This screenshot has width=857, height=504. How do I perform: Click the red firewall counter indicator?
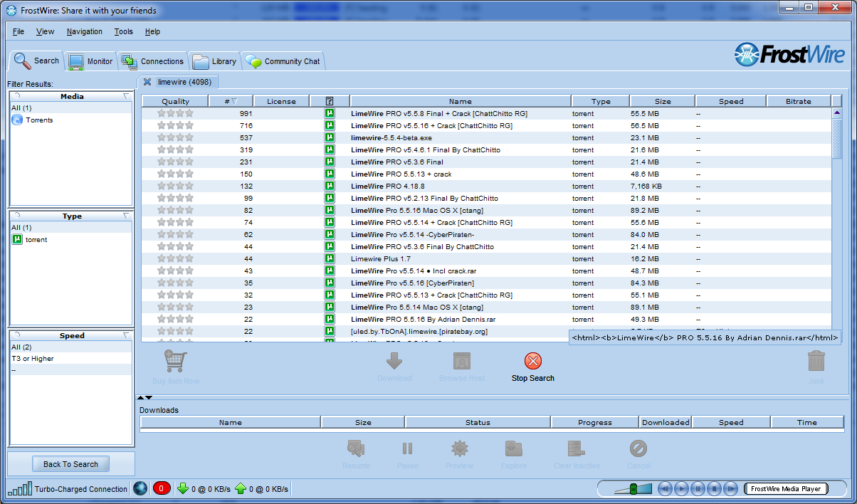[x=162, y=488]
